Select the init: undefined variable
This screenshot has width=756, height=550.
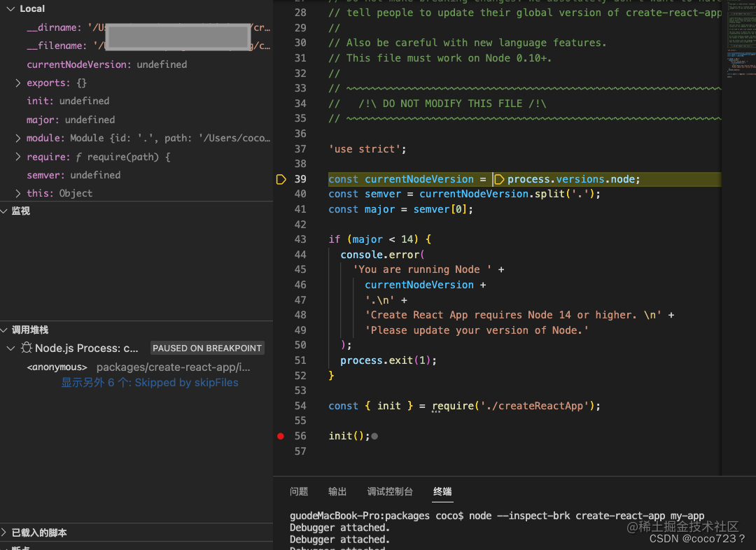click(68, 101)
